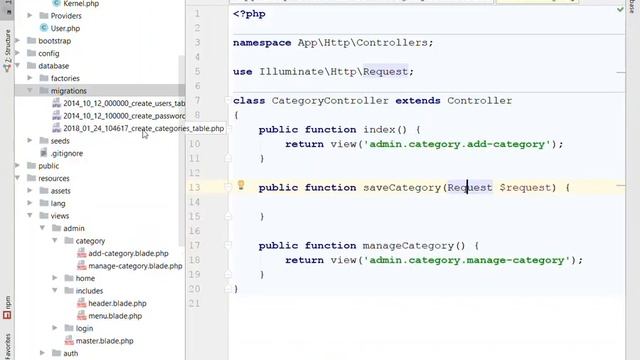Viewport: 640px width, 360px height.
Task: Expand the login folder arrow
Action: (x=55, y=328)
